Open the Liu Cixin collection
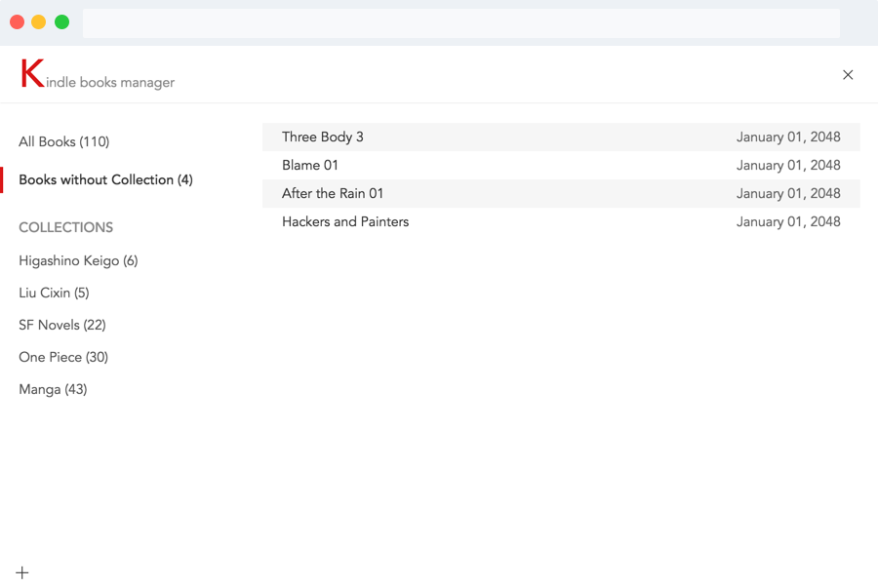This screenshot has width=878, height=588. click(x=54, y=293)
